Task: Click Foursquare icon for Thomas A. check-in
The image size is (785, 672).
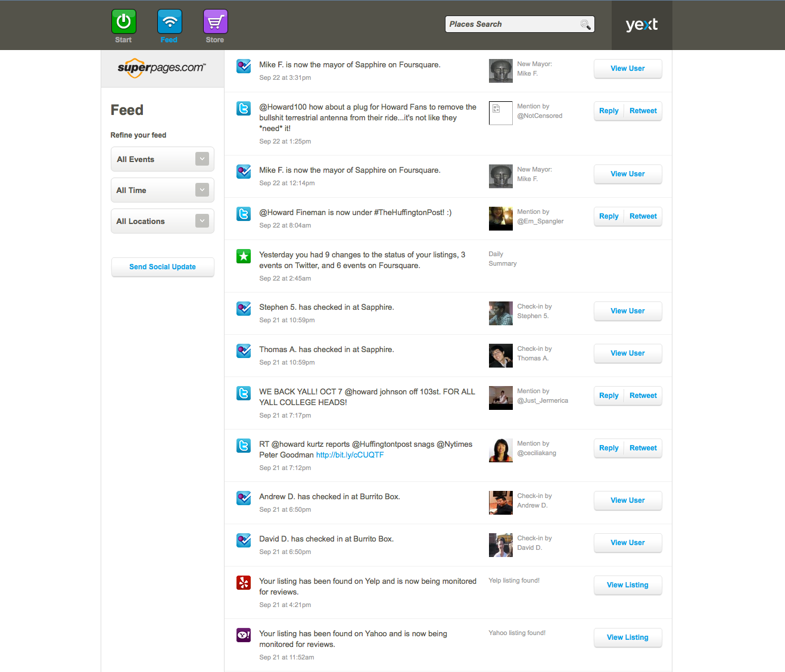Action: coord(244,351)
